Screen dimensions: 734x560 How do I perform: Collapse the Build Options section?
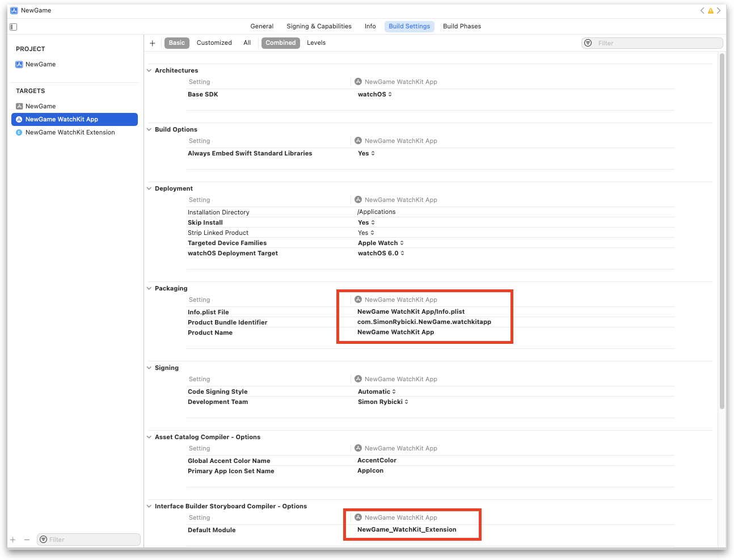149,130
